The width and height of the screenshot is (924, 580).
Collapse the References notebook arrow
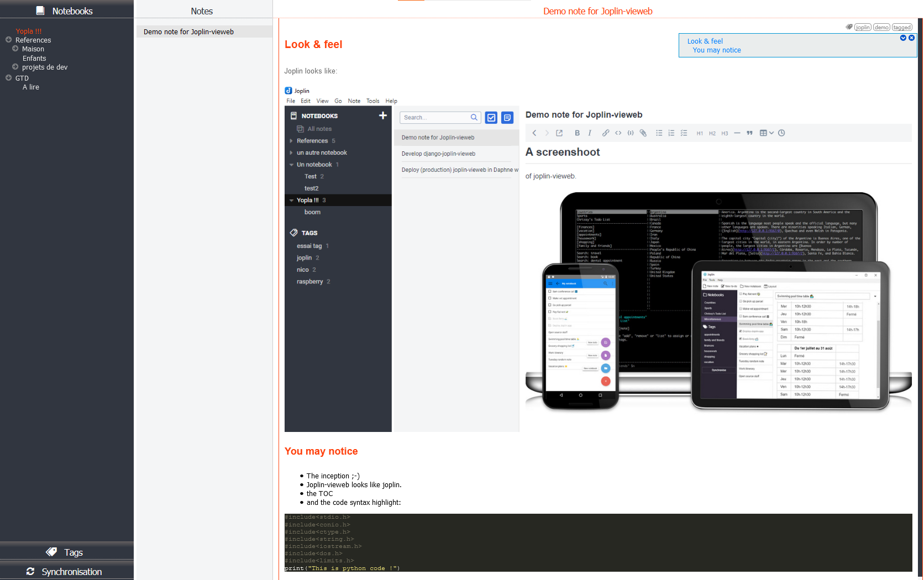point(8,40)
